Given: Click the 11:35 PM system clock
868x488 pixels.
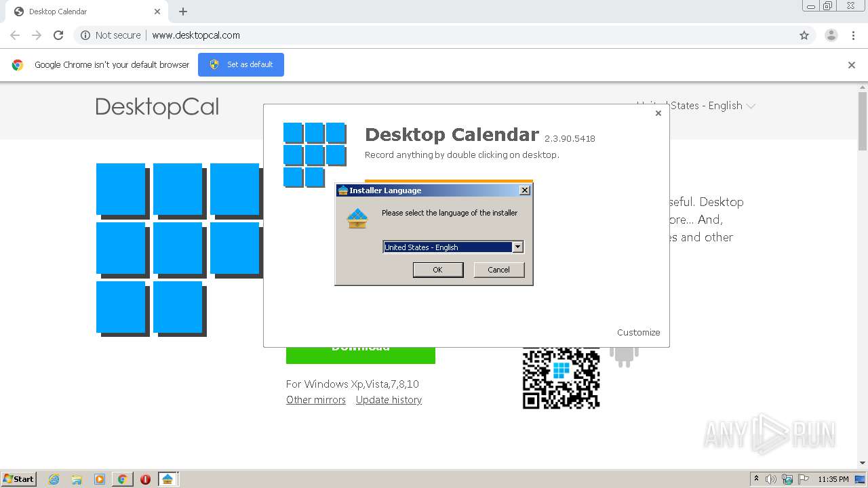Looking at the screenshot, I should tap(833, 479).
